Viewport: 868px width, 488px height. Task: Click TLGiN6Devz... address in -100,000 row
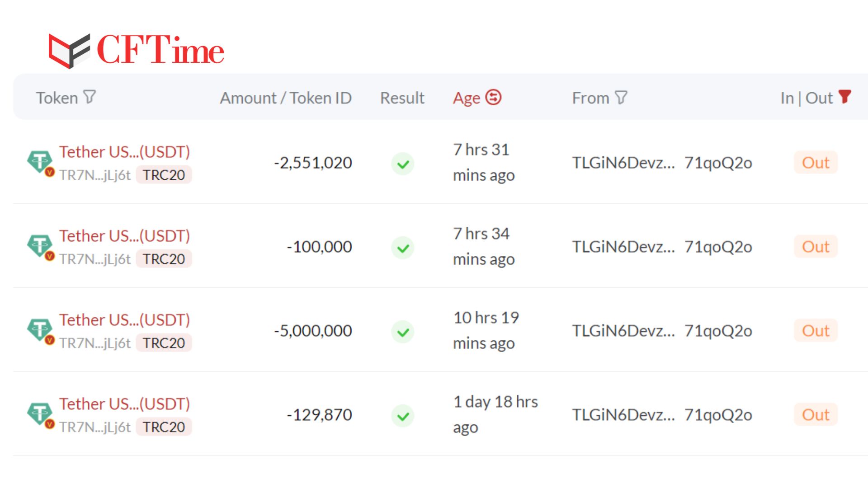point(623,247)
